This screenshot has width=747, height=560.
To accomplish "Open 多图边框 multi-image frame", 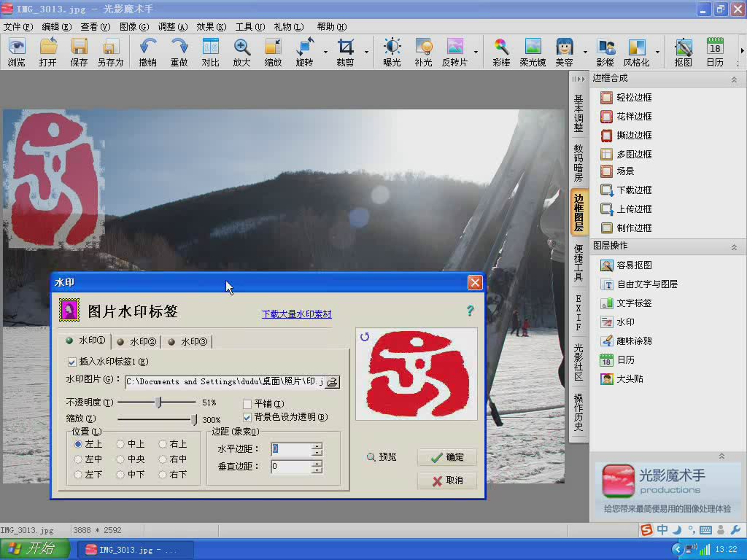I will (626, 155).
